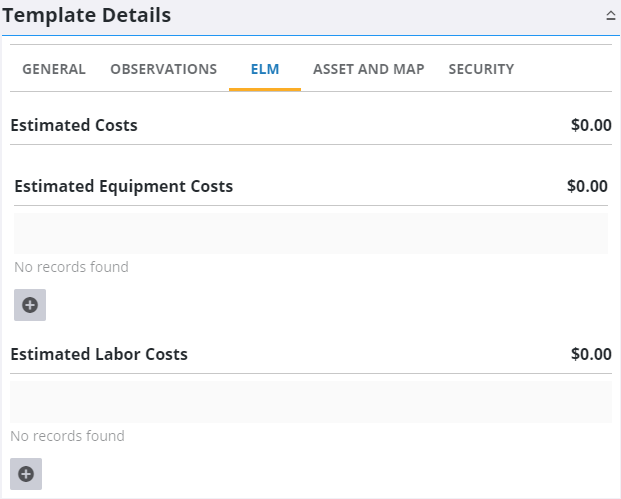621x499 pixels.
Task: Select the ELM tab
Action: point(265,69)
